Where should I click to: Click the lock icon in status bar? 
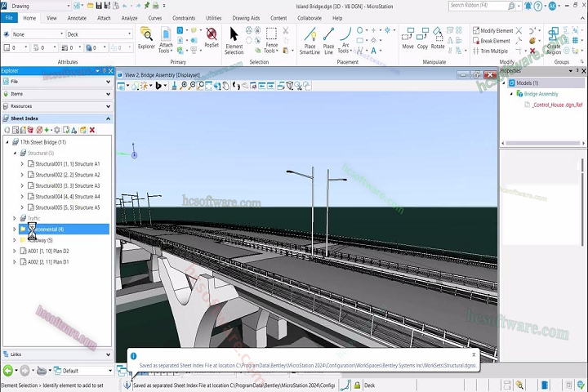point(357,385)
